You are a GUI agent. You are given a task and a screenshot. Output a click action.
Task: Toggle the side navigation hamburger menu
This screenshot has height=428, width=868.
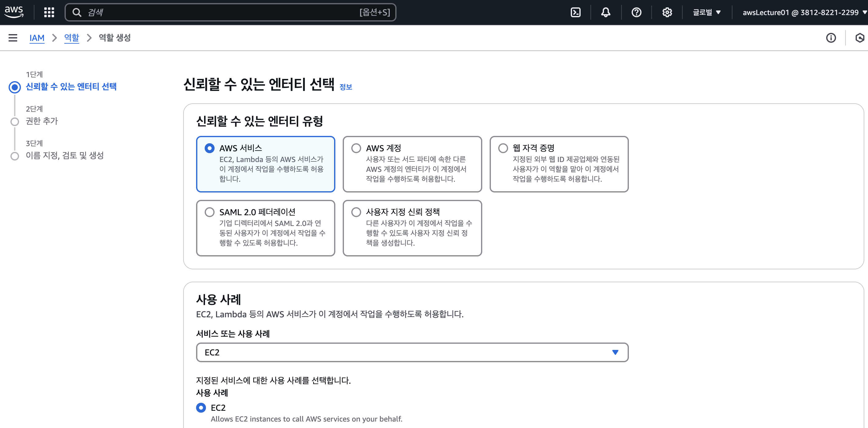(13, 38)
